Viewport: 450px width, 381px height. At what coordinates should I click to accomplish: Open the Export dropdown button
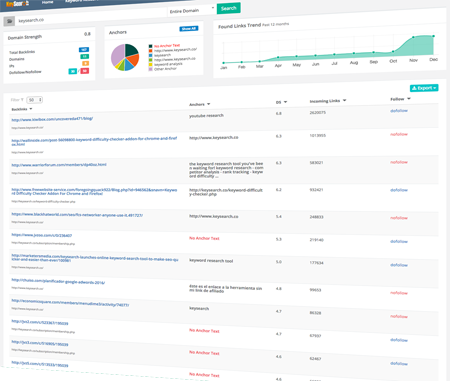424,88
